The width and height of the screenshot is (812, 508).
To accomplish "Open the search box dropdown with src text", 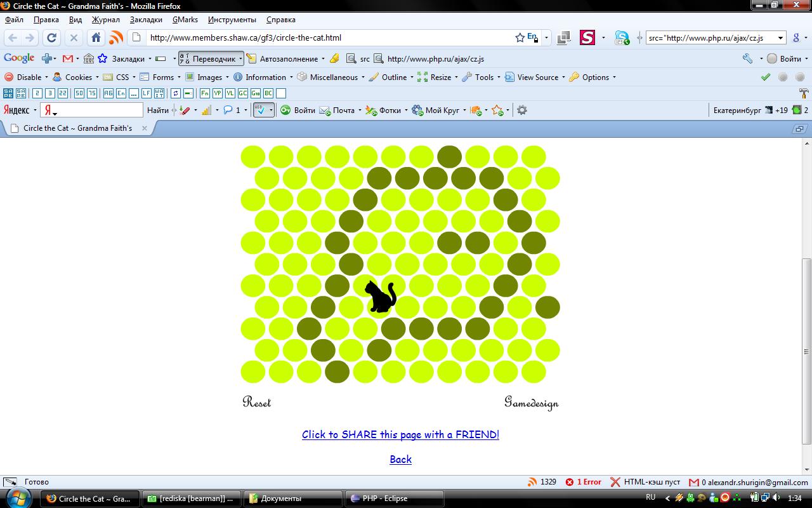I will (781, 37).
